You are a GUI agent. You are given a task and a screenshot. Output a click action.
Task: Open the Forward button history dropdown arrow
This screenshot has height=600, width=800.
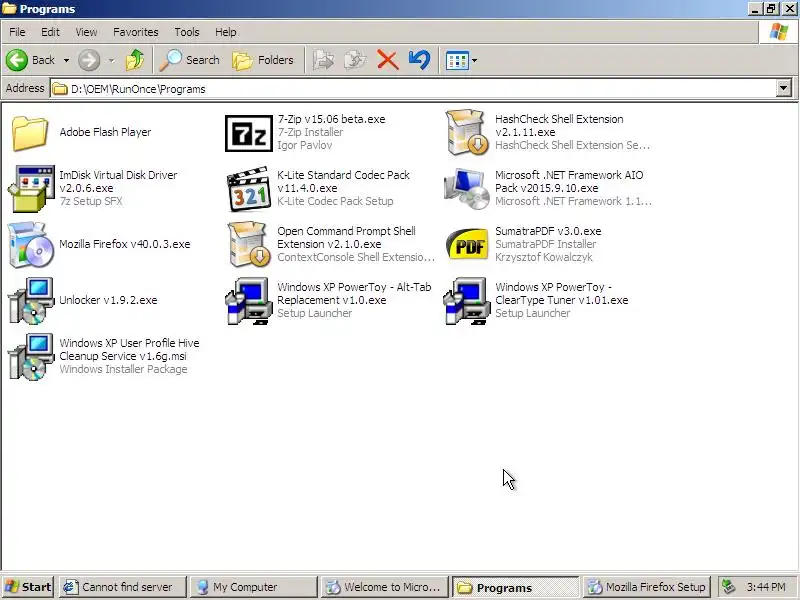coord(111,61)
